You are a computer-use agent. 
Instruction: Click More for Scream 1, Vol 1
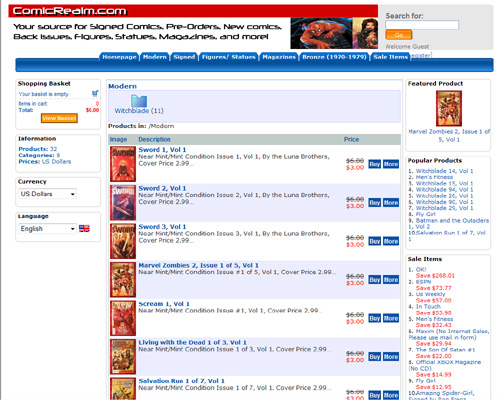click(391, 318)
